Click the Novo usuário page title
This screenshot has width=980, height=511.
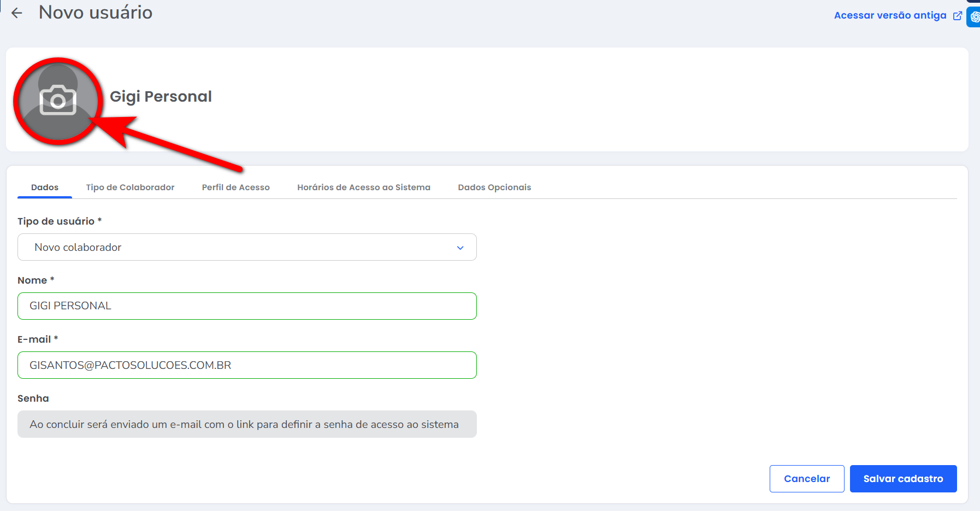click(96, 13)
